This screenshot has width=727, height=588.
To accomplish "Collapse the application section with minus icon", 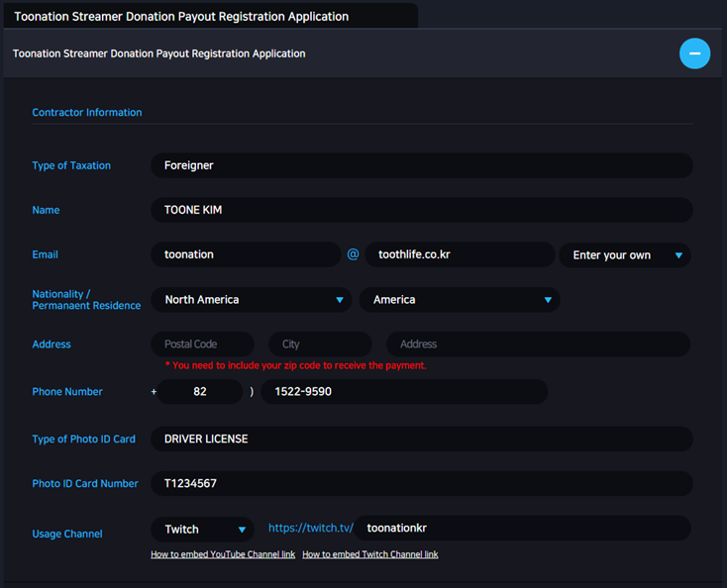I will (694, 53).
